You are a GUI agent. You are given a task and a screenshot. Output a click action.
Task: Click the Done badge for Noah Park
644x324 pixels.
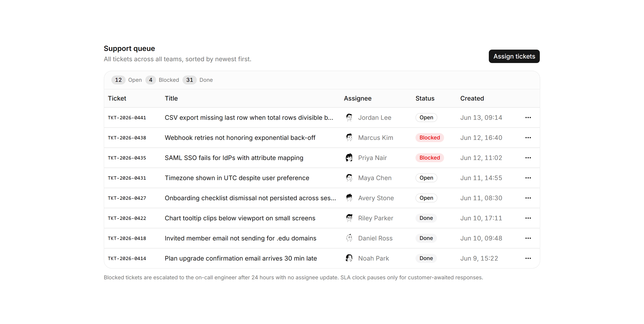pos(426,258)
